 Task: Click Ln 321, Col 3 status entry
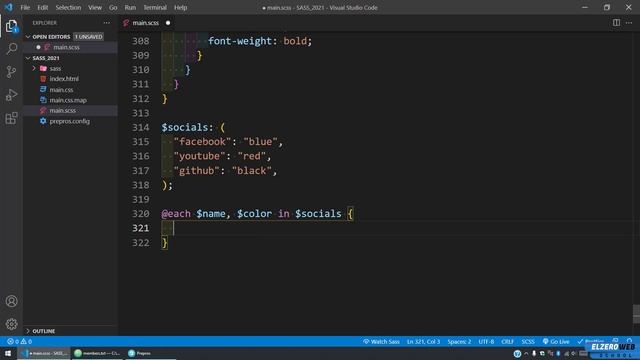(x=423, y=342)
